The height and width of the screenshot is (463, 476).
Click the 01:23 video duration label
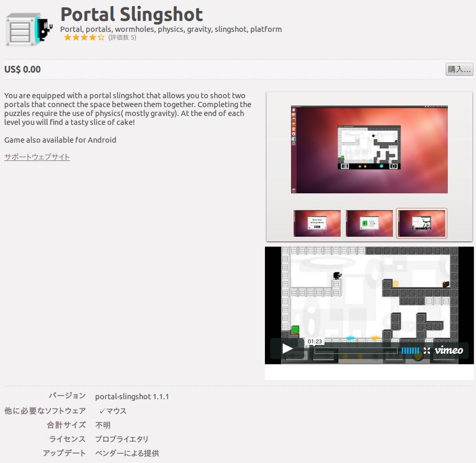pyautogui.click(x=315, y=341)
